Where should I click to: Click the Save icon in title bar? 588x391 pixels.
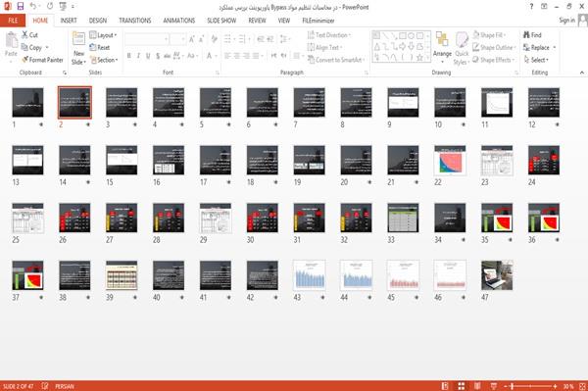pyautogui.click(x=21, y=6)
